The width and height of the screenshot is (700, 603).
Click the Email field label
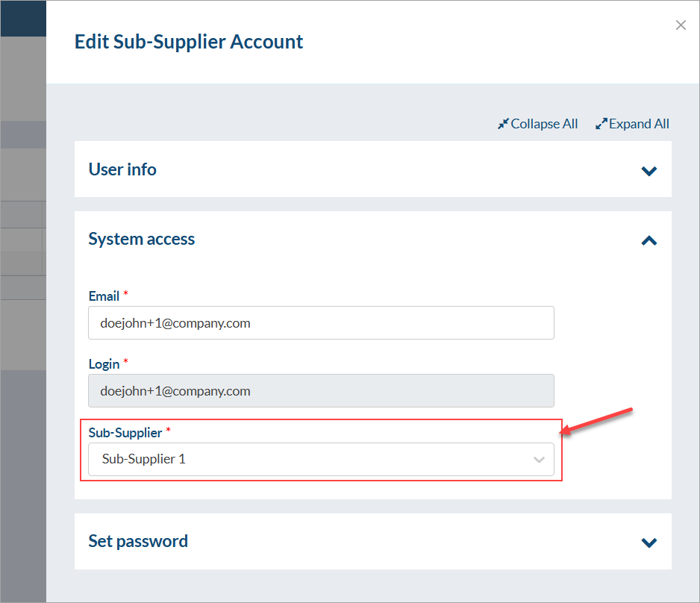tap(104, 296)
